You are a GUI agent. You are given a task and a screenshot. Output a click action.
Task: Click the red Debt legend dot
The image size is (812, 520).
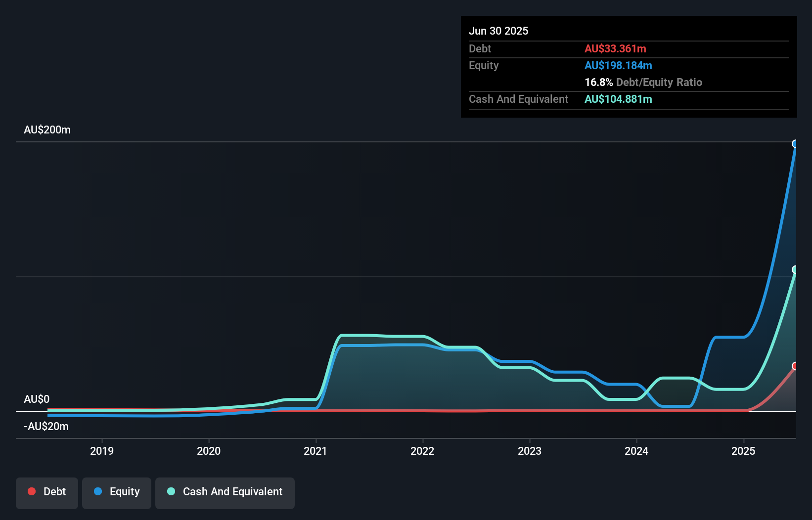32,491
